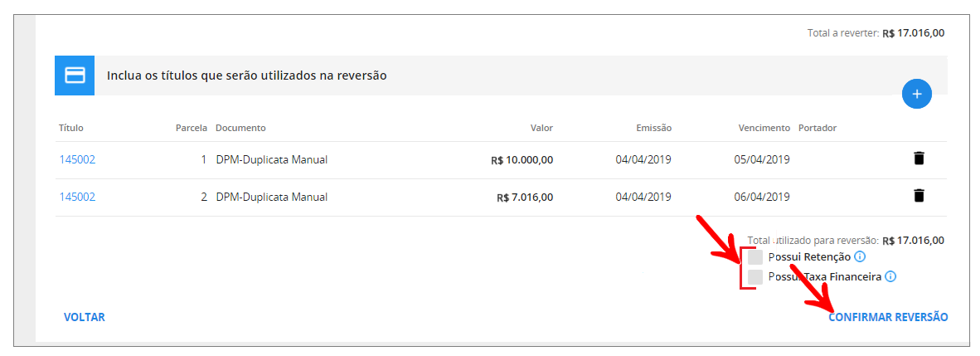
Task: Show info about Possui Taxa Financeira
Action: click(890, 276)
